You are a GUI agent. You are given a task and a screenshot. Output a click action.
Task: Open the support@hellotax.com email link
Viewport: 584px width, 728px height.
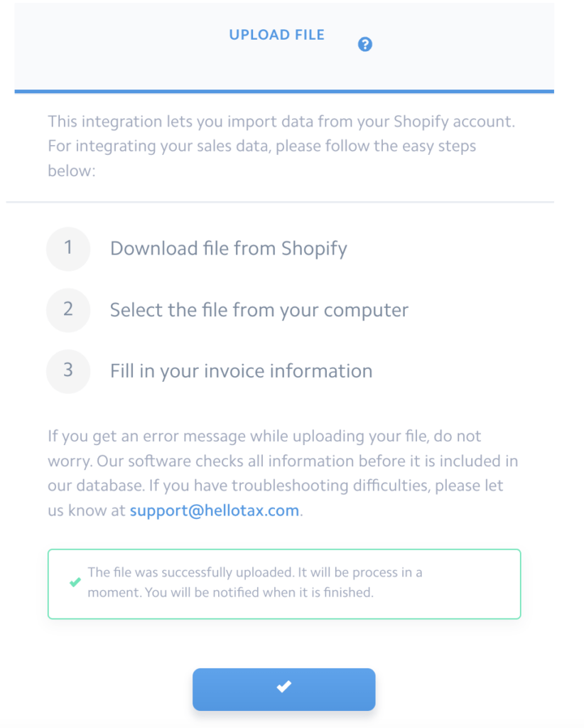[215, 510]
